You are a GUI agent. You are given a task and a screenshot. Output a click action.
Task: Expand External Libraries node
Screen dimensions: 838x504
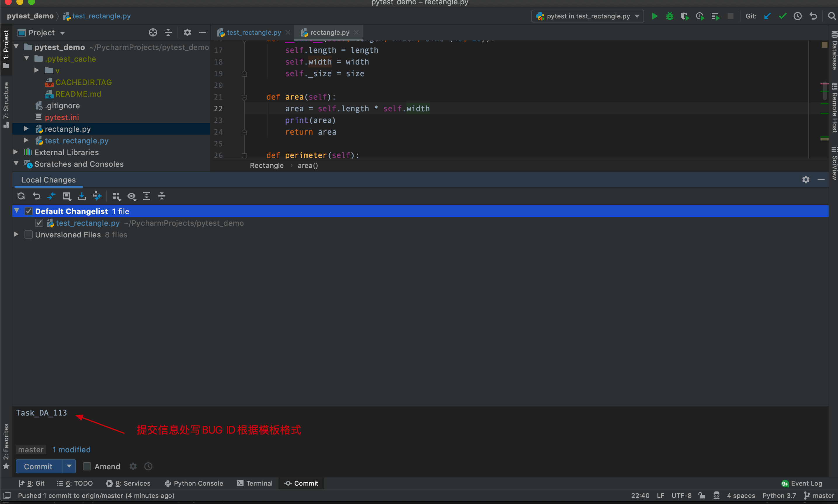tap(15, 152)
